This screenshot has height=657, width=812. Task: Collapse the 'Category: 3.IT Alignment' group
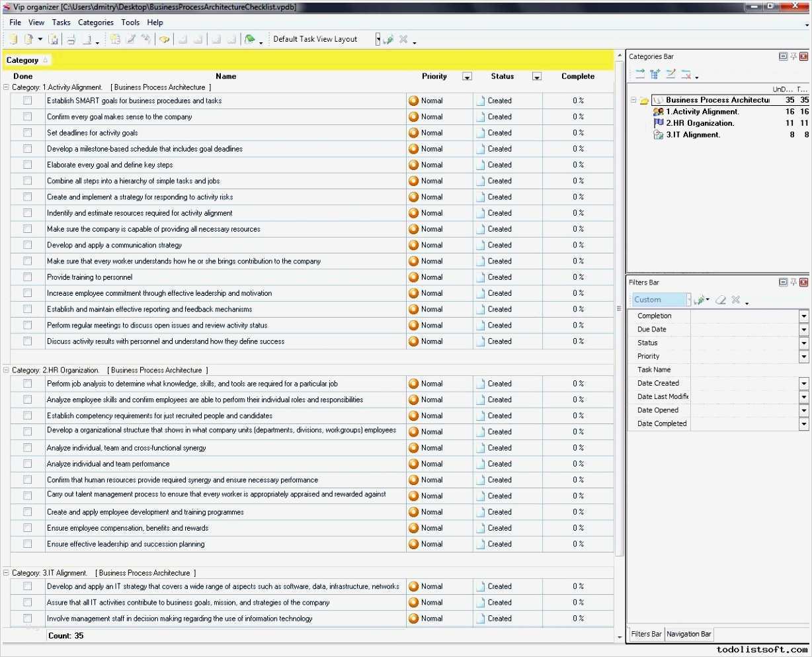point(7,573)
